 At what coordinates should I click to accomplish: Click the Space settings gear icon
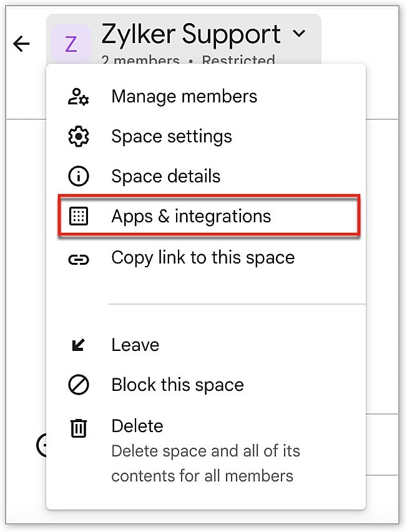tap(79, 137)
